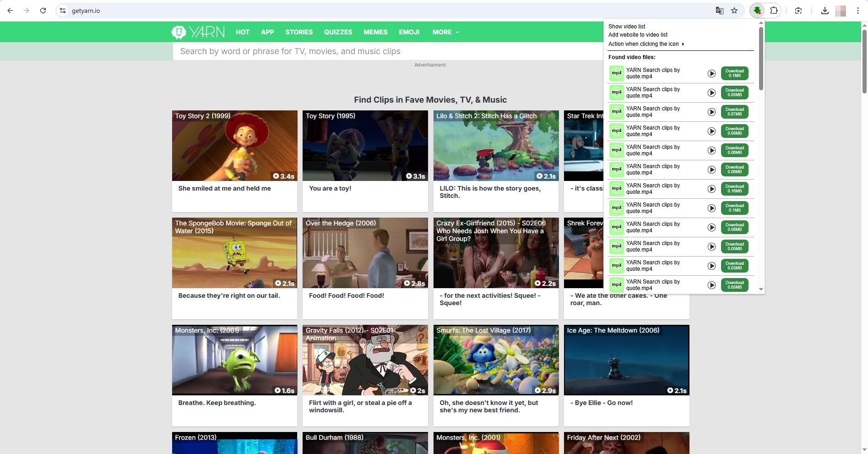Screen dimensions: 868x454
Task: Open caption 'Bye Ellie - Go now!'
Action: pyautogui.click(x=602, y=403)
